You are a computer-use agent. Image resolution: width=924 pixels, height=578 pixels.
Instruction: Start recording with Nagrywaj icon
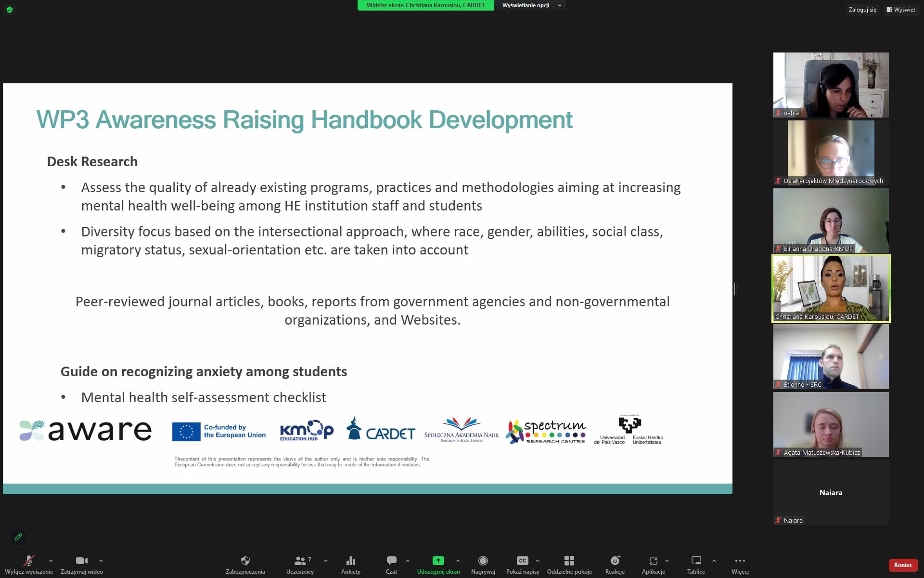point(483,561)
